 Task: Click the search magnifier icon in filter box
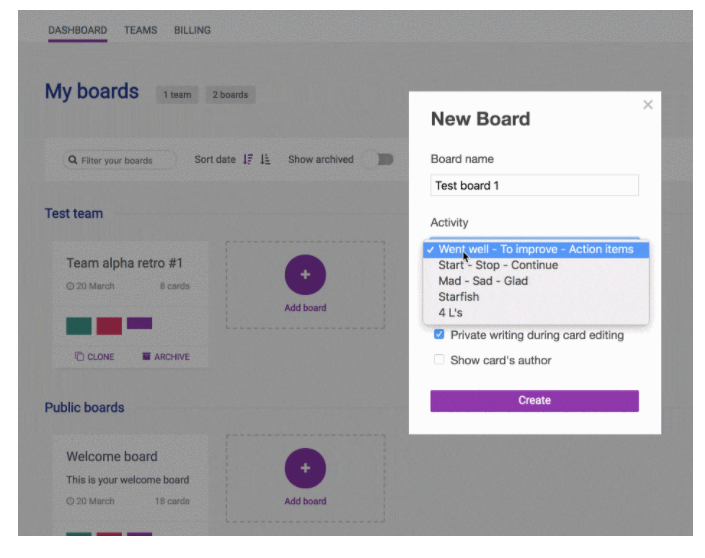point(73,160)
